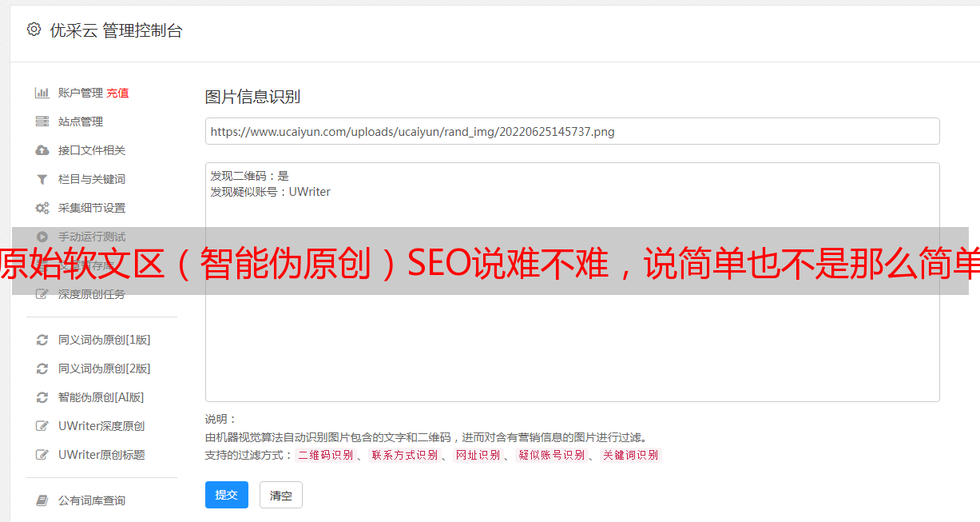Click the 联系方式识别 tag
The image size is (980, 522).
pyautogui.click(x=405, y=455)
